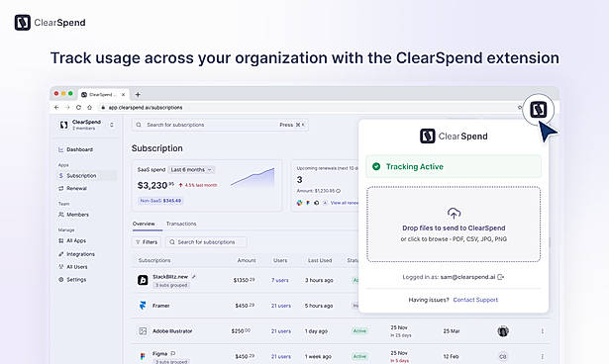The height and width of the screenshot is (364, 609).
Task: Open the three-dot menu for Adobe Illustrator row
Action: click(543, 331)
